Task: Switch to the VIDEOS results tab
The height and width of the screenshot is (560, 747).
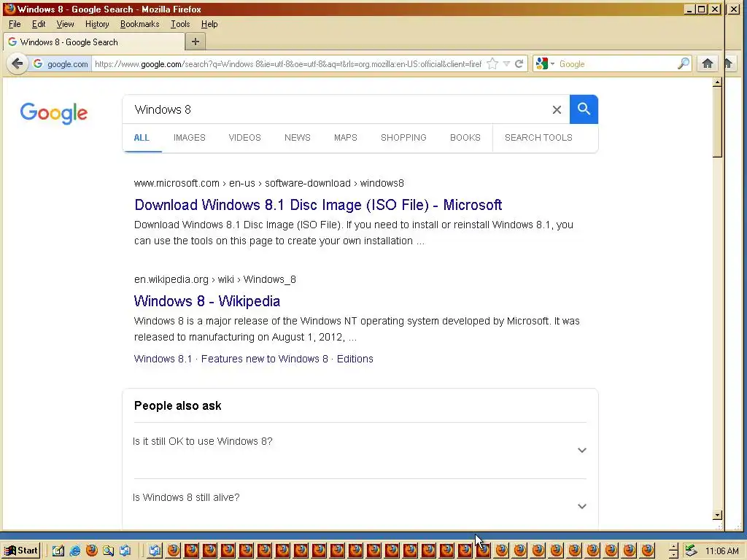Action: click(244, 138)
